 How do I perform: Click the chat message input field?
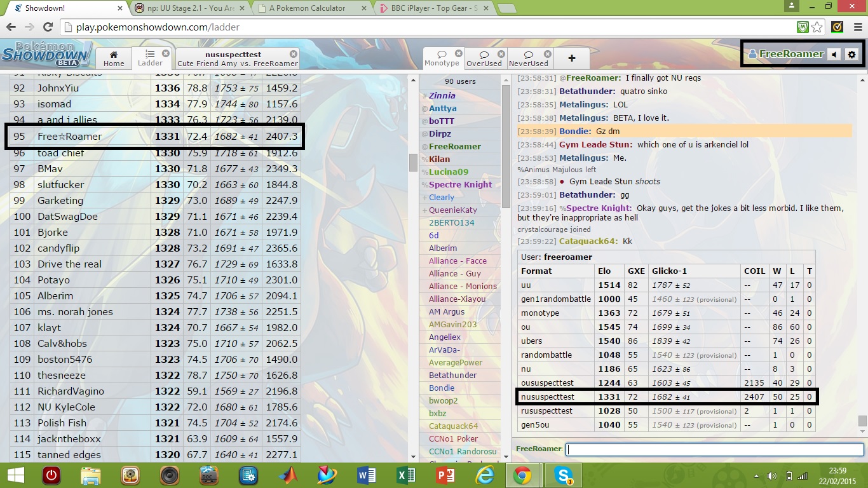714,449
